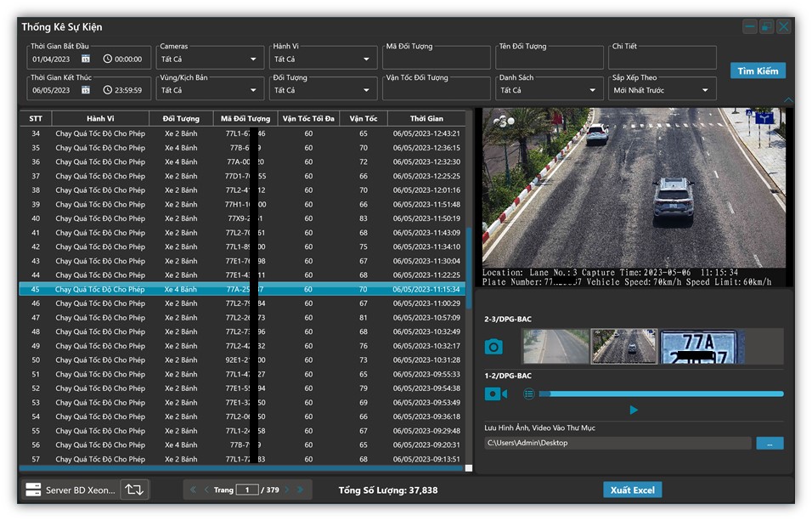Select the traffic scene thumbnail with cars
The width and height of the screenshot is (812, 521).
(x=624, y=346)
